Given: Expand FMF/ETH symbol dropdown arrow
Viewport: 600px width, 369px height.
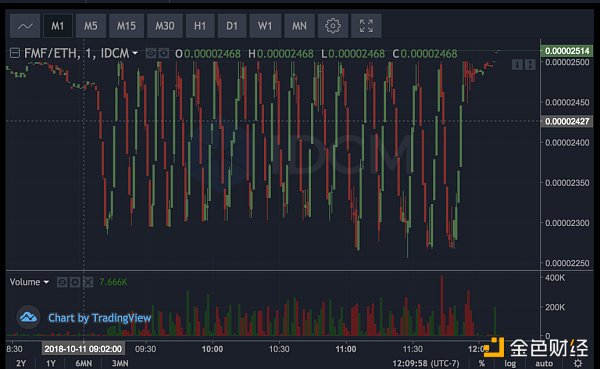Looking at the screenshot, I should pyautogui.click(x=135, y=53).
